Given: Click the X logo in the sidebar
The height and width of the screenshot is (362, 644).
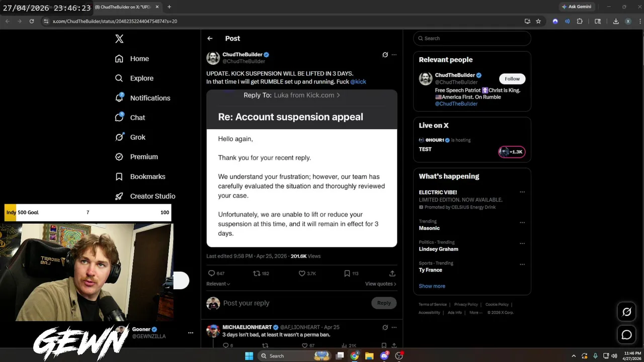Looking at the screenshot, I should point(119,39).
